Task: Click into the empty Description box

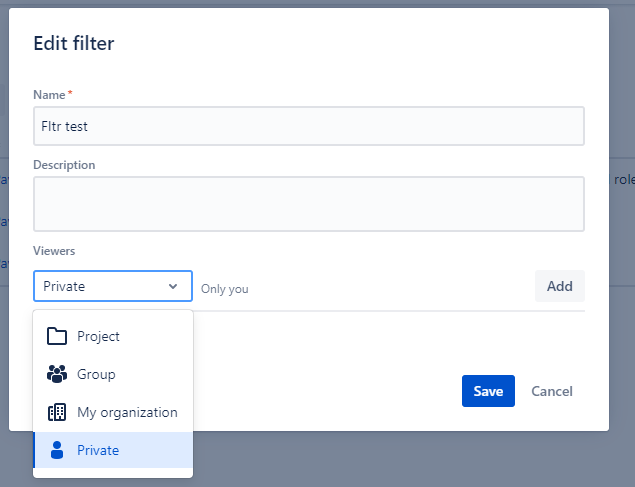Action: (309, 204)
